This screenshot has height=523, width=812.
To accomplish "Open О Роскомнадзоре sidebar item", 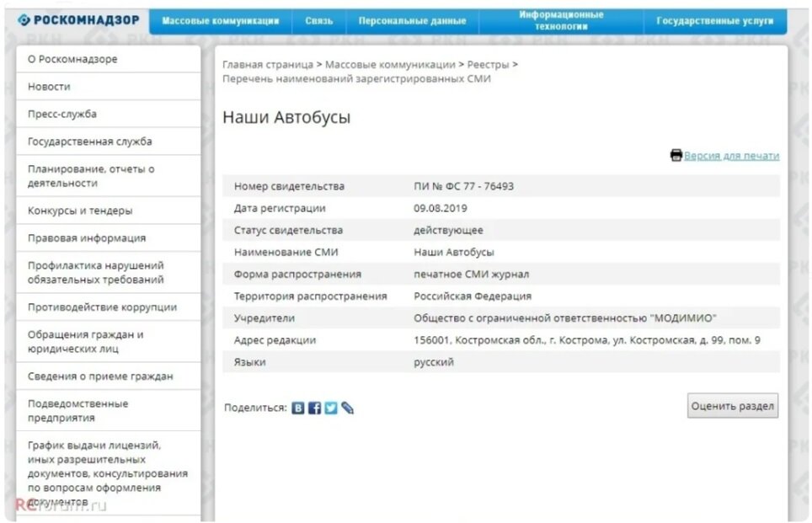I will click(x=108, y=59).
